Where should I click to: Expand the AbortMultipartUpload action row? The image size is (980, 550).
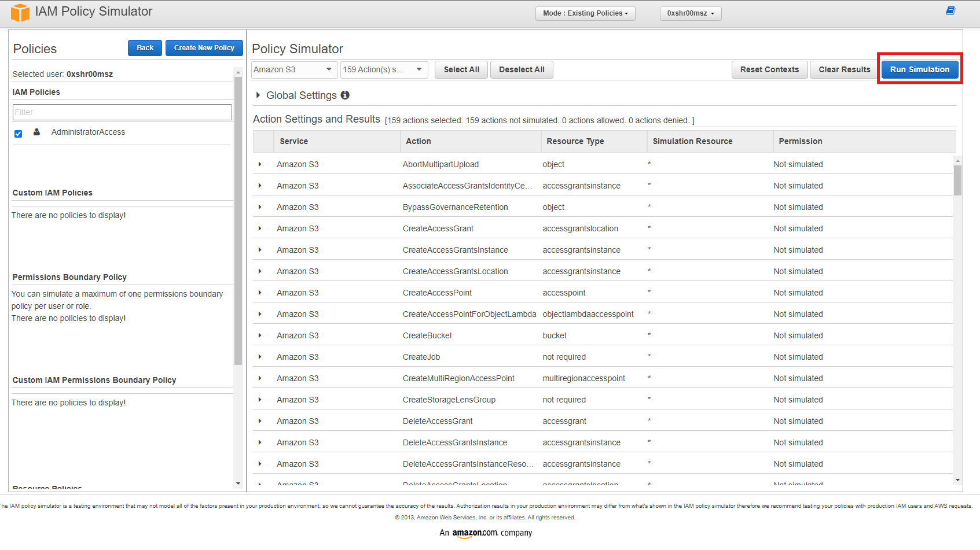[260, 164]
